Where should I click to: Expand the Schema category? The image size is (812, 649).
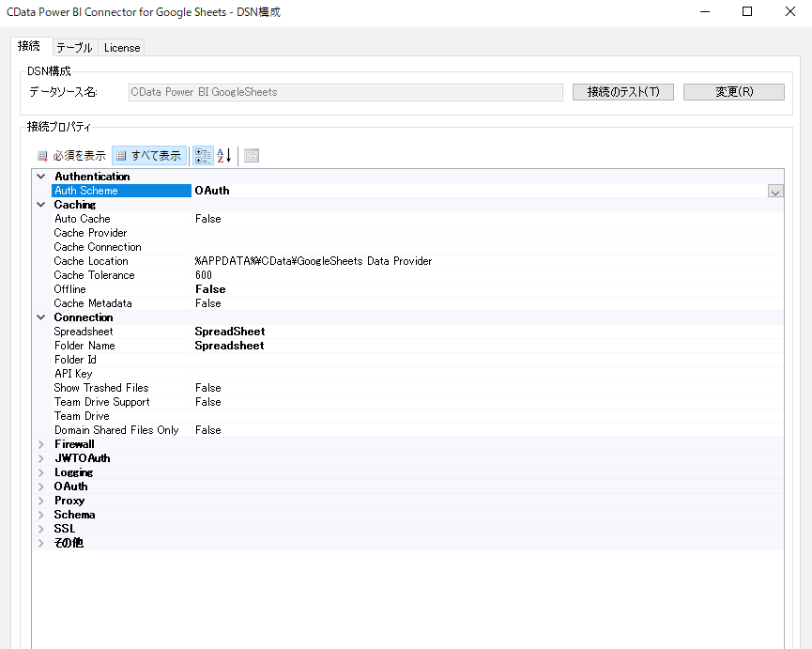click(x=41, y=515)
